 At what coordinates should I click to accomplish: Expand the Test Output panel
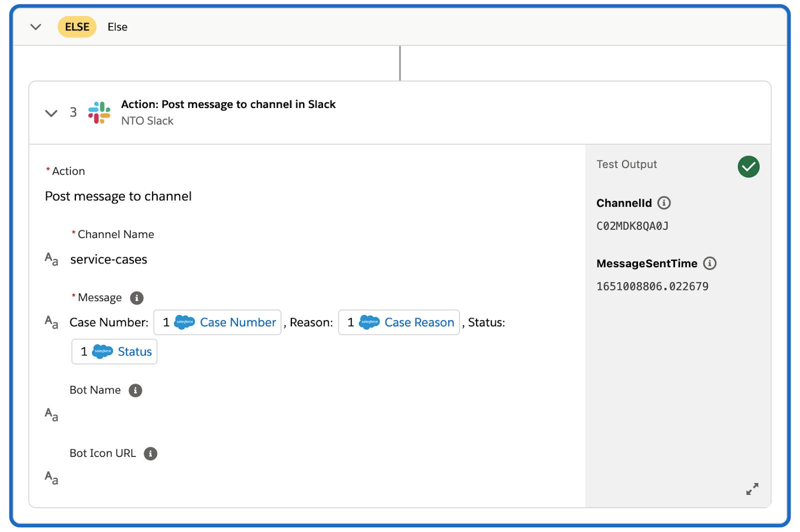[752, 488]
